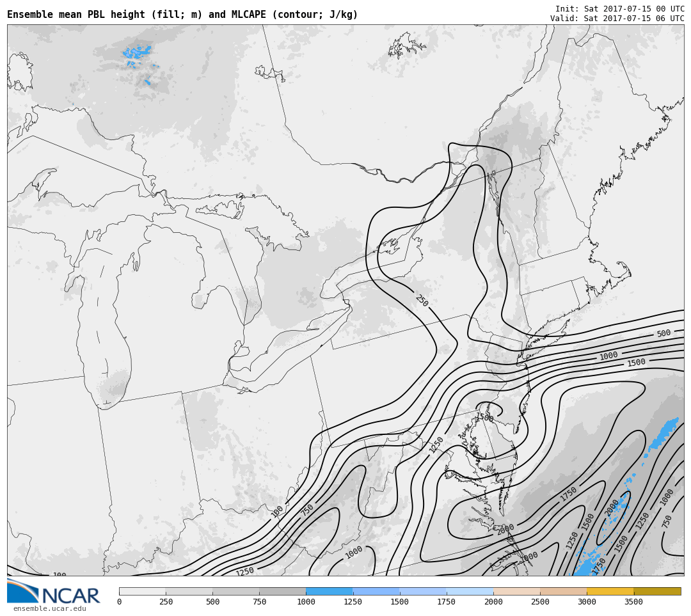Viewport: 691px width, 616px height.
Task: Pick the 750–1000 dark gray colorbar swatch
Action: point(283,591)
